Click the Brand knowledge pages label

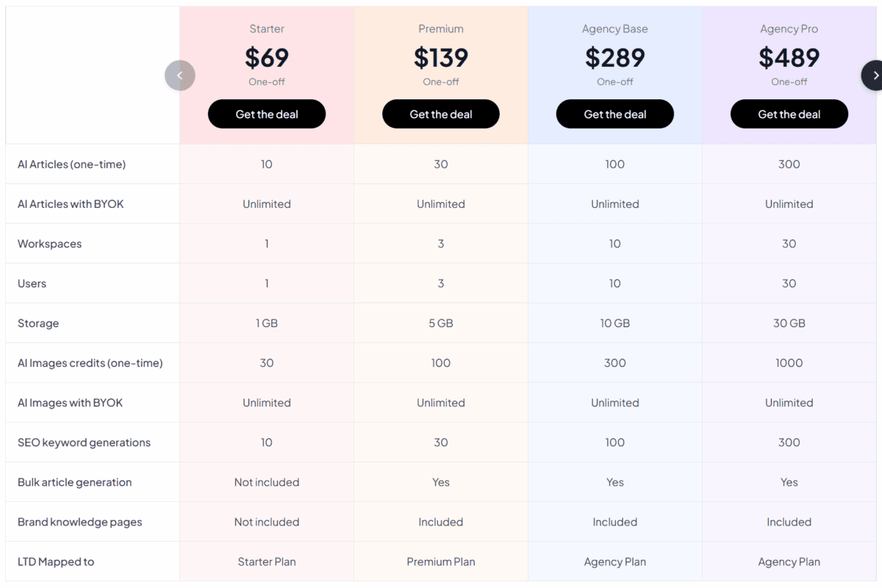(80, 522)
